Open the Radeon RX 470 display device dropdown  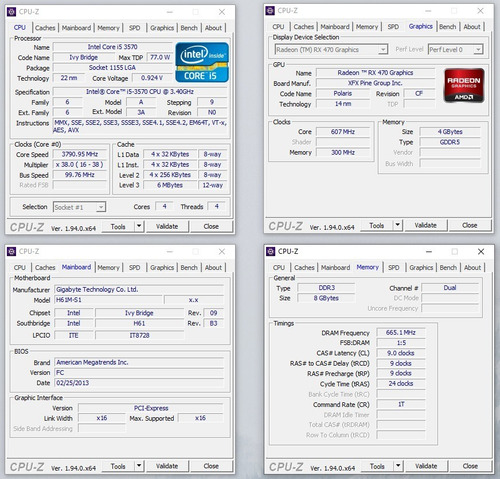tap(331, 50)
